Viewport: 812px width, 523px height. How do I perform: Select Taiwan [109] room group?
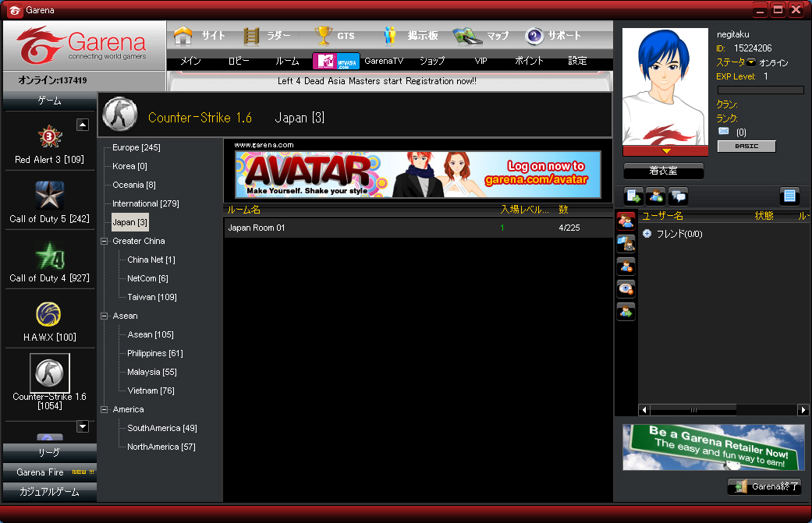(x=152, y=297)
